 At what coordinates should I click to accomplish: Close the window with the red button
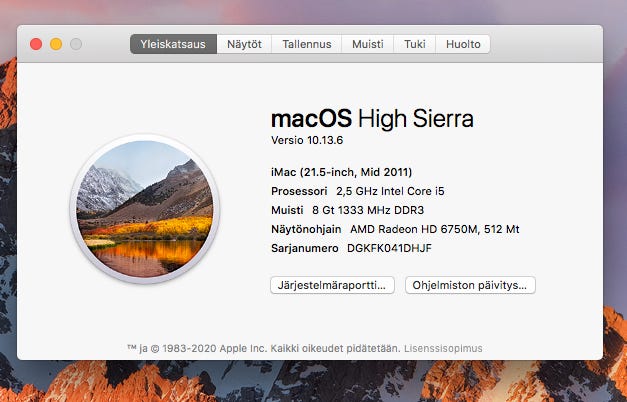pyautogui.click(x=36, y=44)
